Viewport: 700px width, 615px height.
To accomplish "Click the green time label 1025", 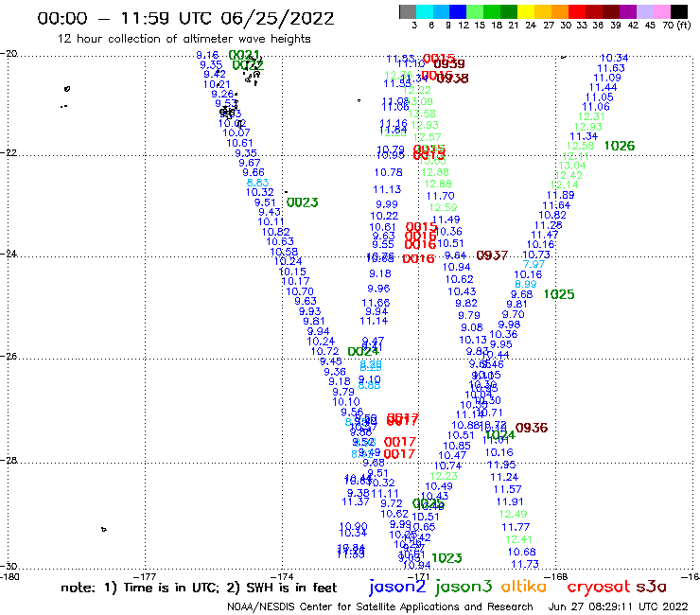I will coord(559,295).
